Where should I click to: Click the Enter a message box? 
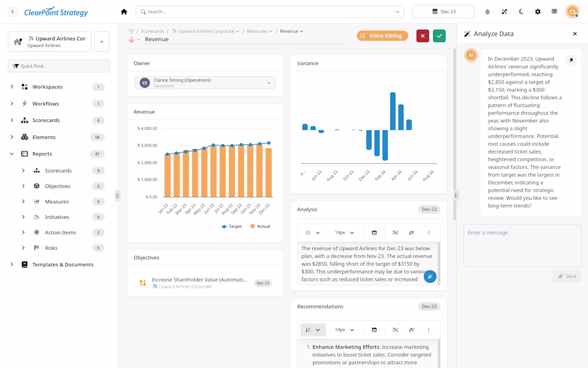(522, 246)
